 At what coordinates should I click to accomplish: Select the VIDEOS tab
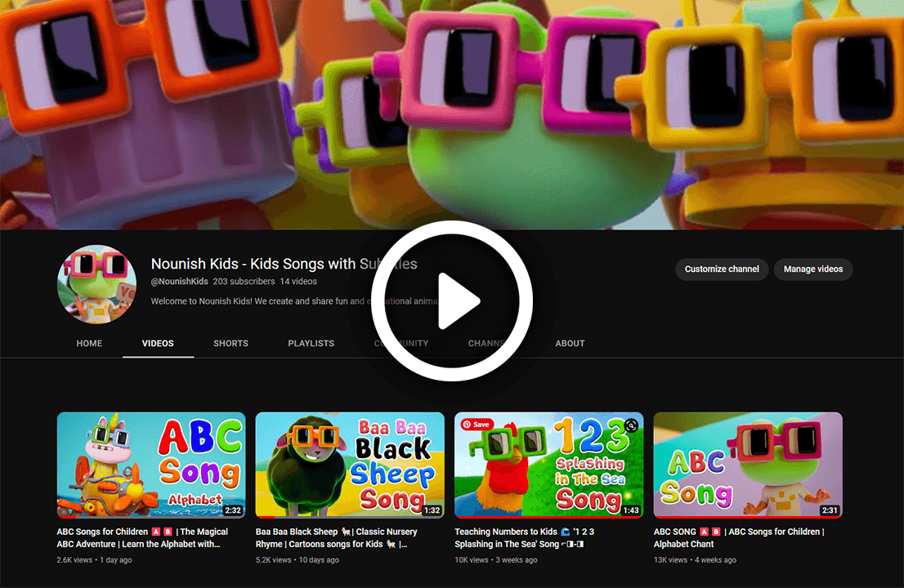coord(158,344)
